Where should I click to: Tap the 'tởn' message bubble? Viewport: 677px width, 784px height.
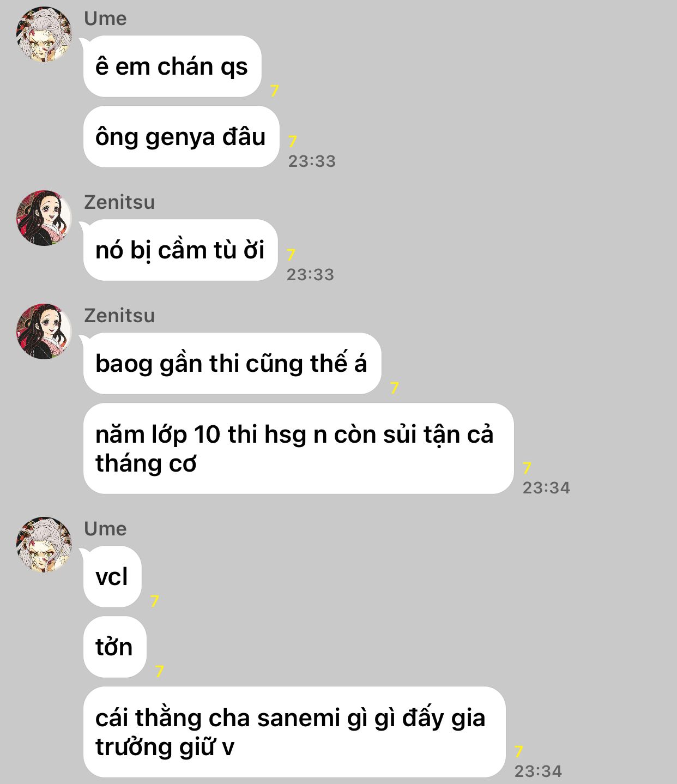(x=114, y=647)
